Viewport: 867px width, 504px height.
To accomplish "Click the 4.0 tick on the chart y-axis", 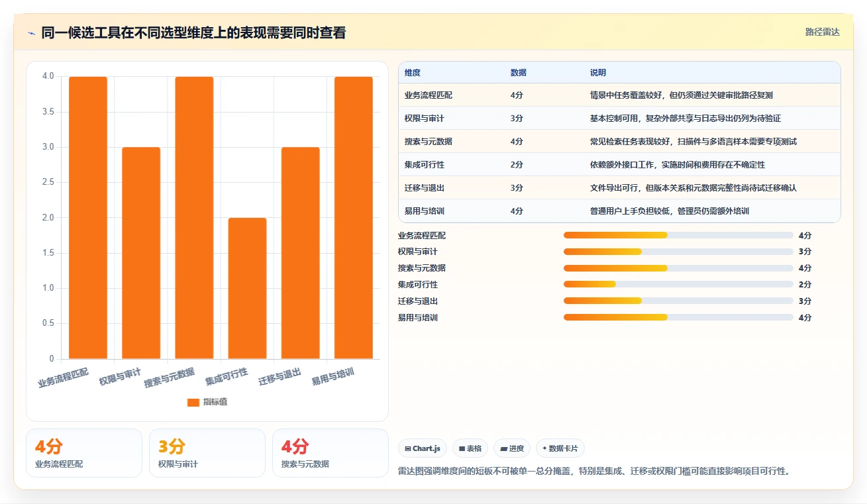I will (x=48, y=76).
